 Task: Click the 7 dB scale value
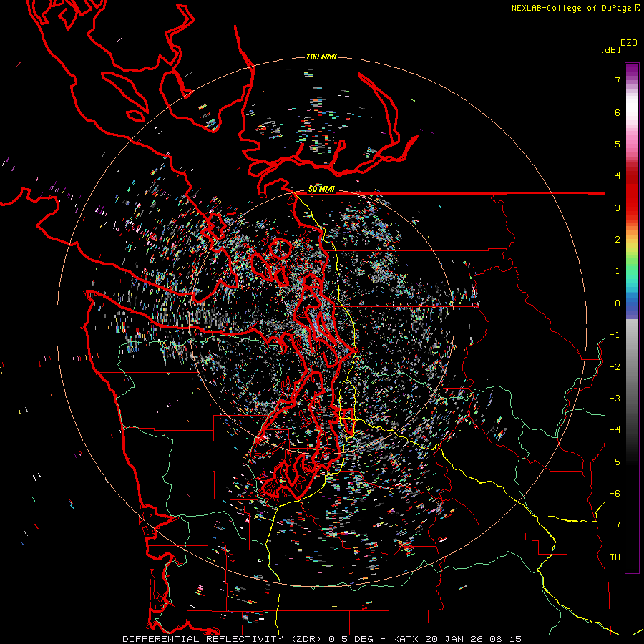click(618, 80)
